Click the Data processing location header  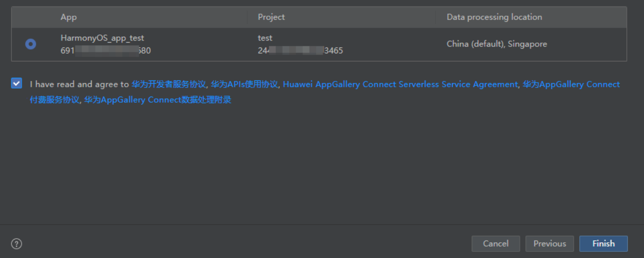tap(494, 17)
